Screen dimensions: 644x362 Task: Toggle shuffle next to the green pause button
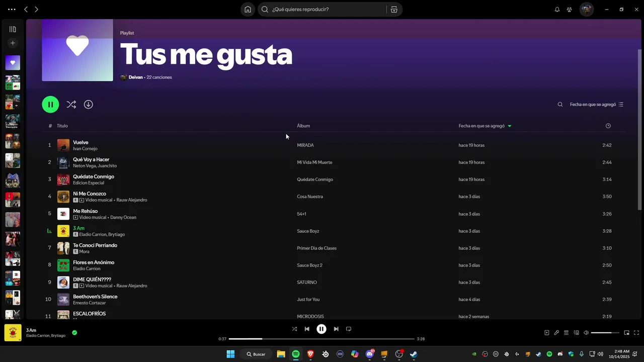[x=71, y=105]
